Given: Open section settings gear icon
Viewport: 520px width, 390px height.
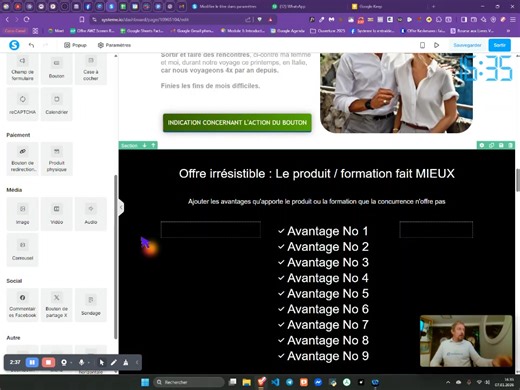Looking at the screenshot, I should coord(482,145).
